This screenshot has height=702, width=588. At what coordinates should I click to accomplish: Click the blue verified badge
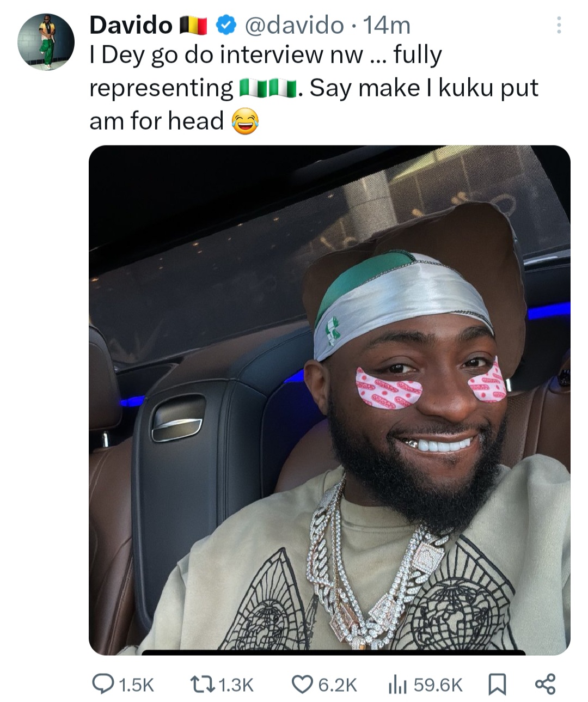click(x=226, y=25)
